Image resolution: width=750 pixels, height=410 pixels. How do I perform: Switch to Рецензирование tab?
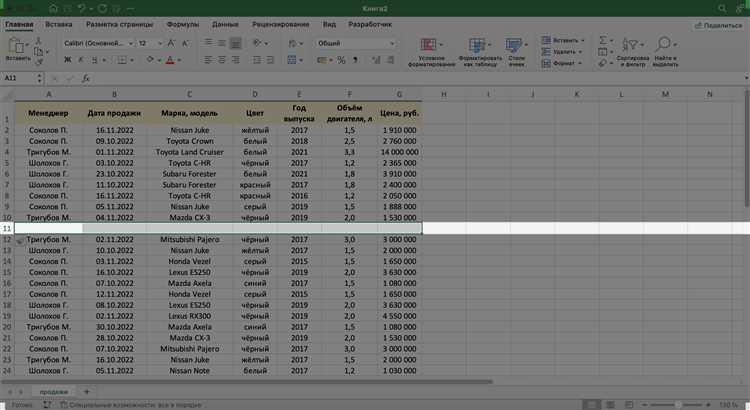281,24
